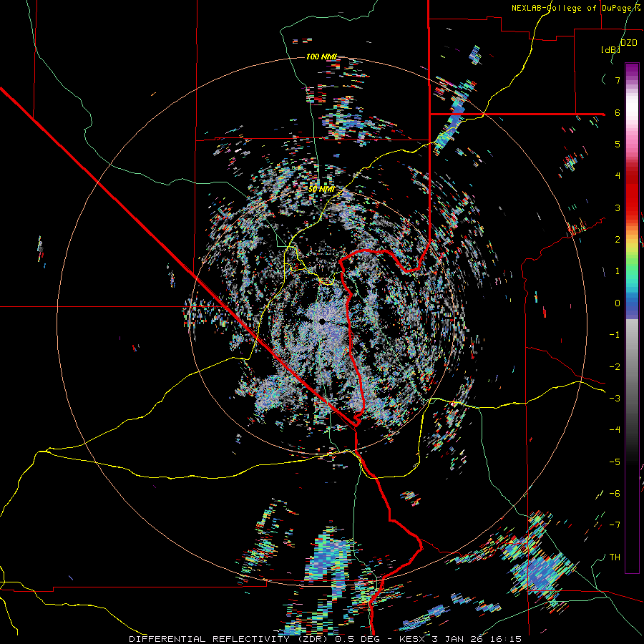
Task: Click the 5 value on the dB scale
Action: [x=618, y=144]
